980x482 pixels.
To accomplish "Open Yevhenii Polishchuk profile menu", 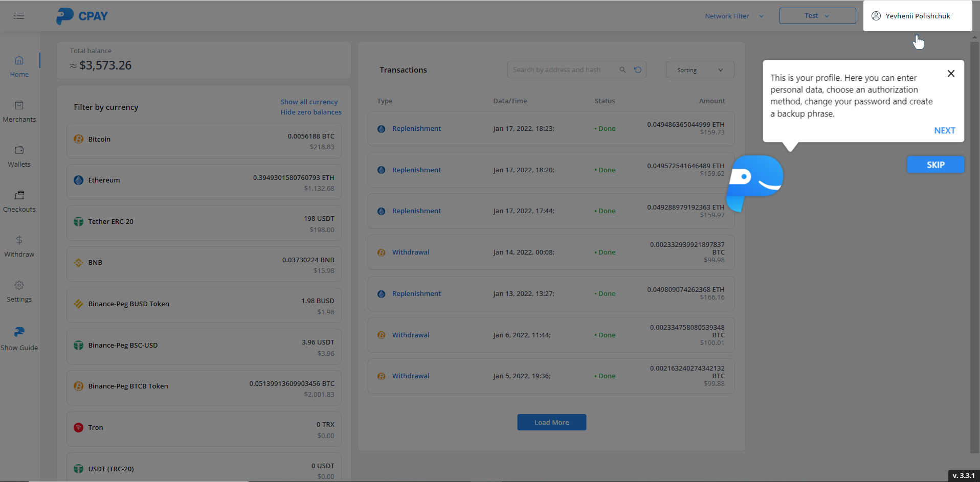I will [917, 16].
